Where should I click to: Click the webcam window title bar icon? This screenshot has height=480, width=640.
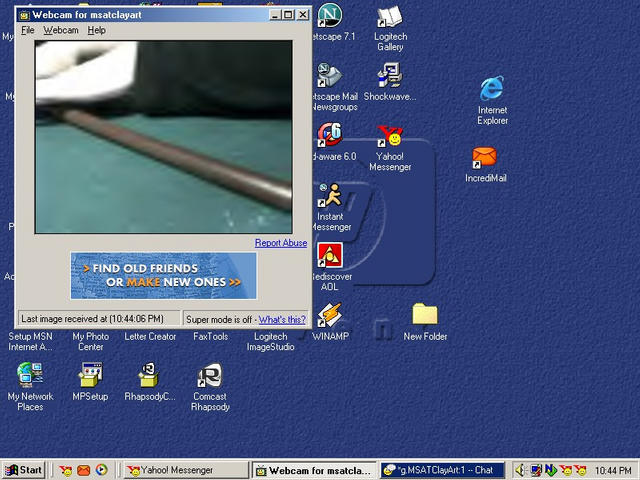(24, 15)
